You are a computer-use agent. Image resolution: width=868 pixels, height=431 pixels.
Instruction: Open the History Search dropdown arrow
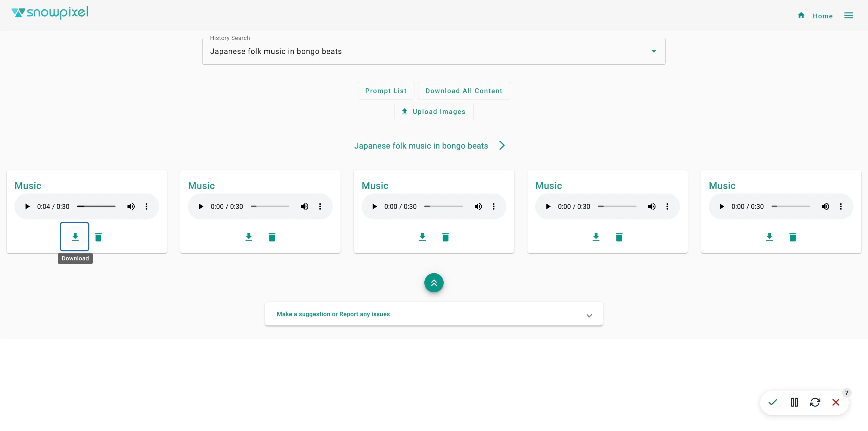[x=654, y=52]
